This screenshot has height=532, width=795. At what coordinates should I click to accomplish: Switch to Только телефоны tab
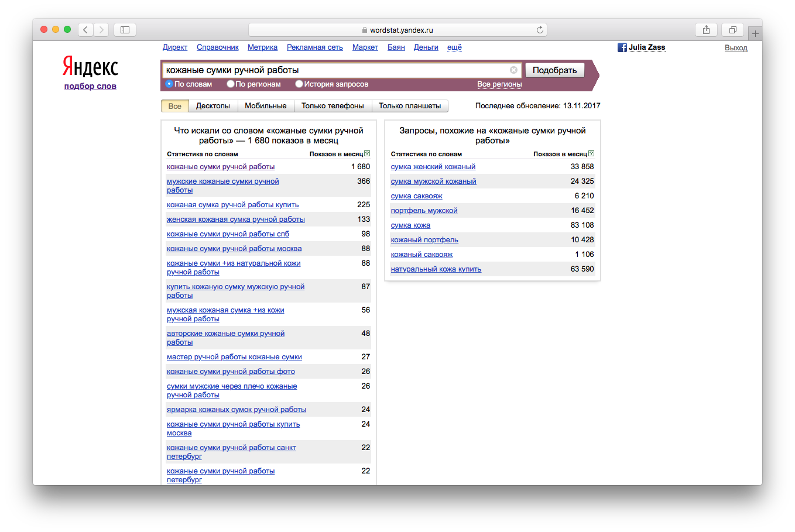coord(333,106)
